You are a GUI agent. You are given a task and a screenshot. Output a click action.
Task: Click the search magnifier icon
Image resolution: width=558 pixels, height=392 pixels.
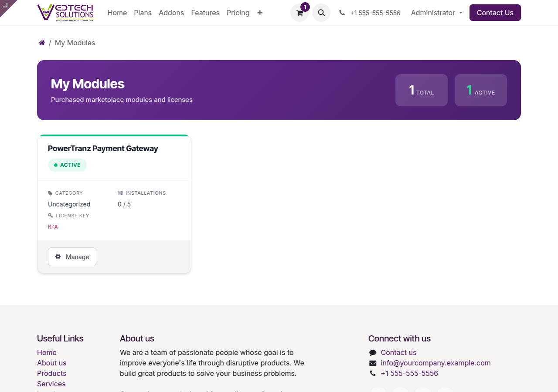point(321,13)
